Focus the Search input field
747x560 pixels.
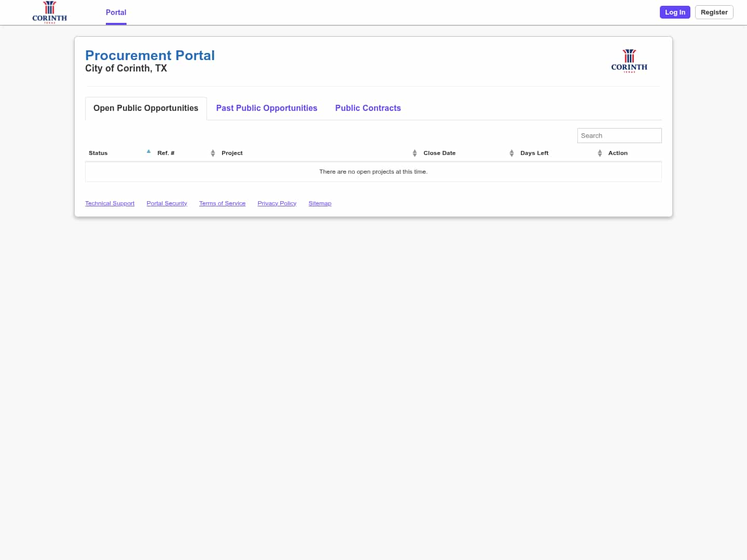click(619, 136)
